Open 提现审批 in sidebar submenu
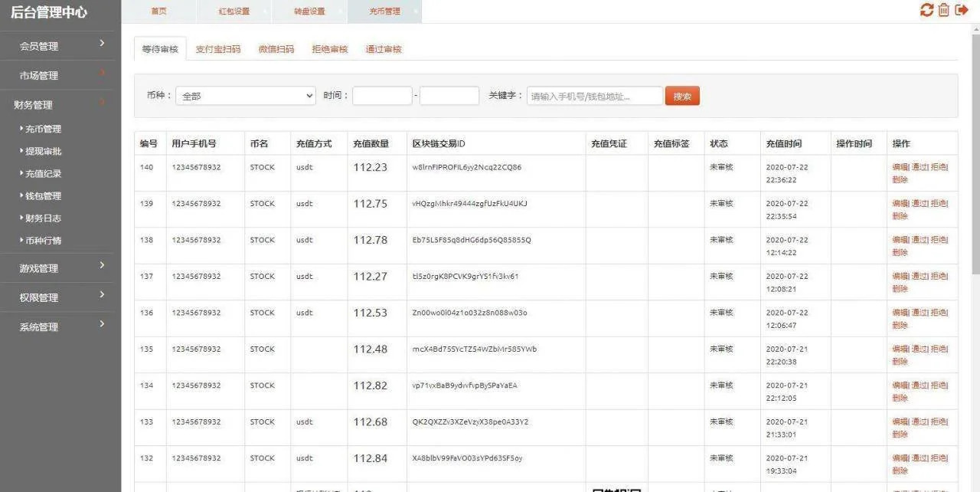The image size is (980, 492). point(43,152)
